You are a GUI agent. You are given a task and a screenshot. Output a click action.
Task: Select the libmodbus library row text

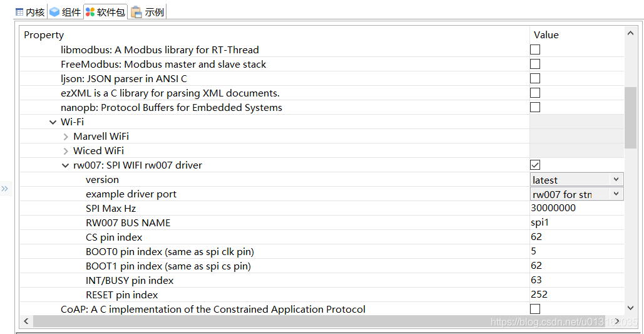(160, 50)
